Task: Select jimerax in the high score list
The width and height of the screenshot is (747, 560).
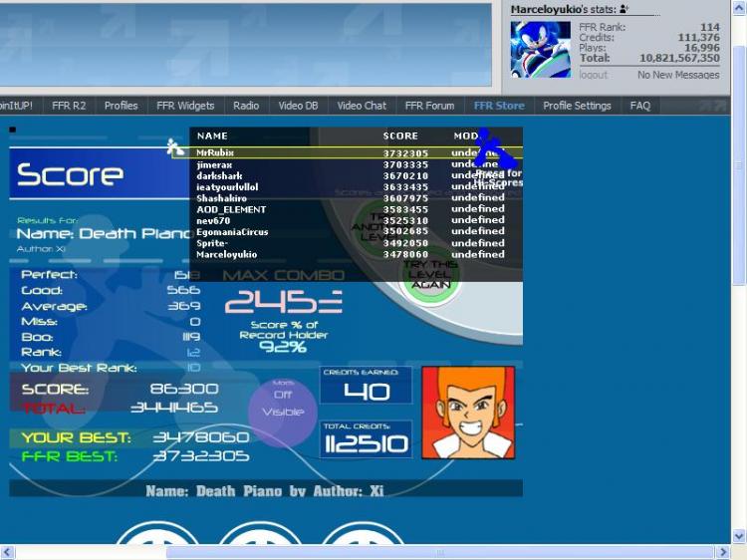Action: (x=214, y=164)
